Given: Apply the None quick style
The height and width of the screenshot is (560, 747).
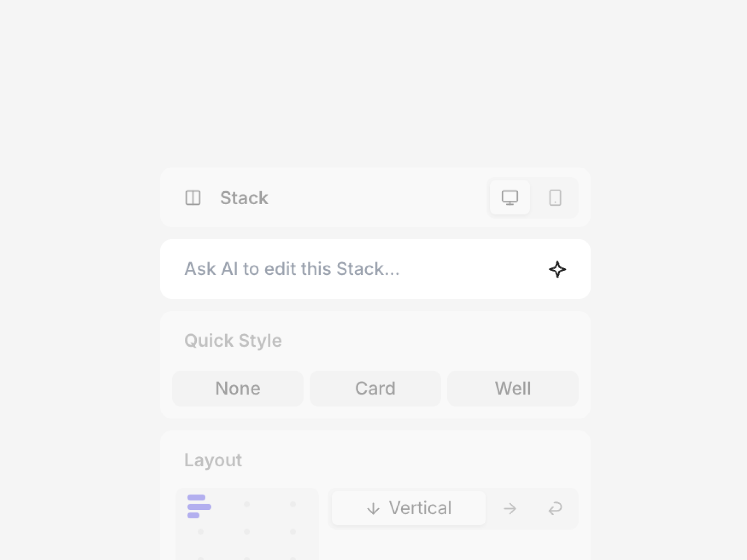Looking at the screenshot, I should pos(238,388).
